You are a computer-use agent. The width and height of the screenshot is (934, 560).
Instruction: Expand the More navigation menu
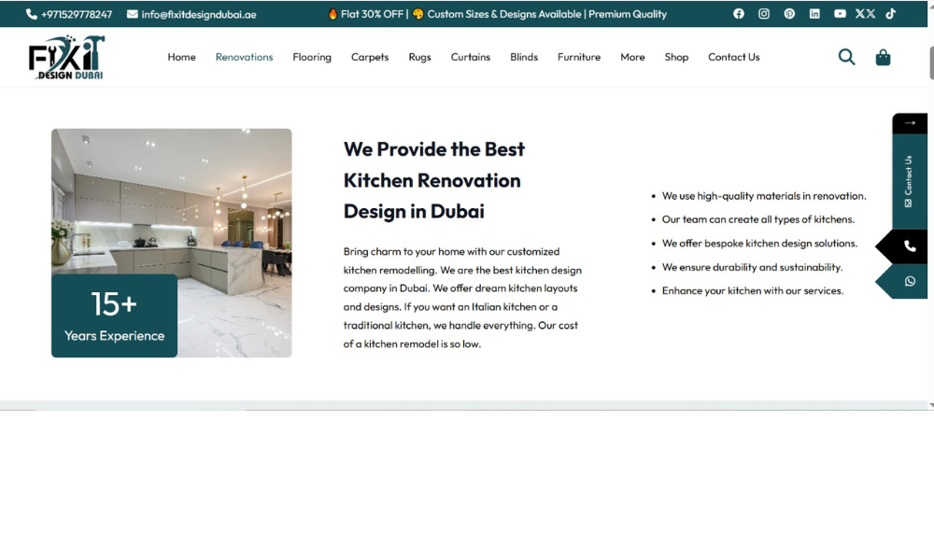point(632,57)
